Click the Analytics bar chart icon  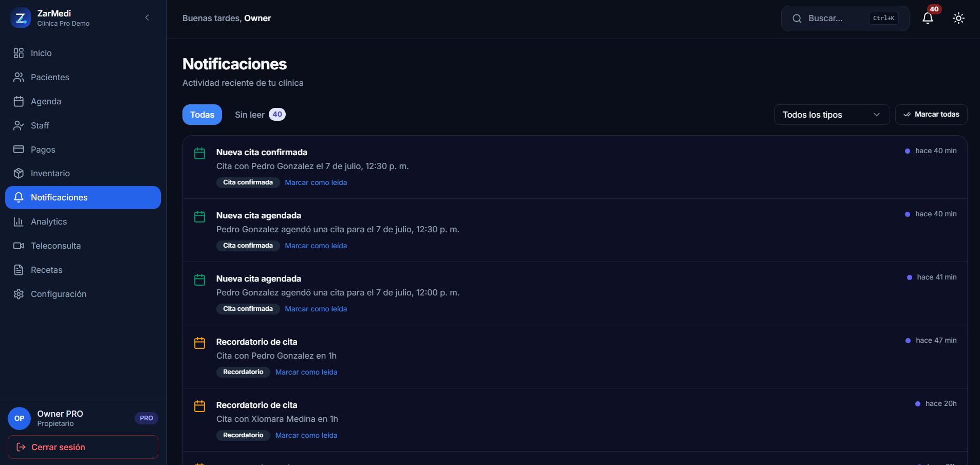click(x=19, y=221)
